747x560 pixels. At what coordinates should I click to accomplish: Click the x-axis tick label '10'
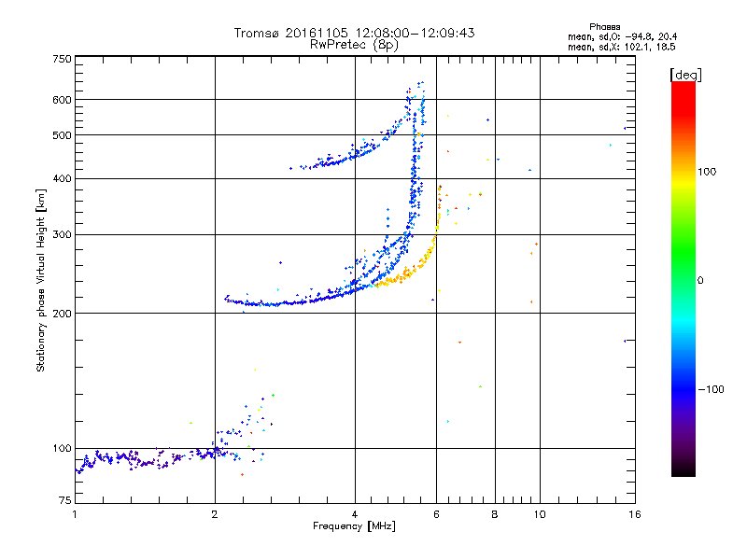pyautogui.click(x=540, y=514)
